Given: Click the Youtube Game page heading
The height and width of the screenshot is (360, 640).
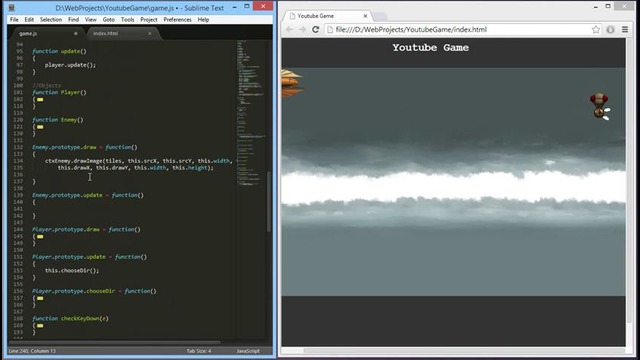Looking at the screenshot, I should tap(431, 48).
